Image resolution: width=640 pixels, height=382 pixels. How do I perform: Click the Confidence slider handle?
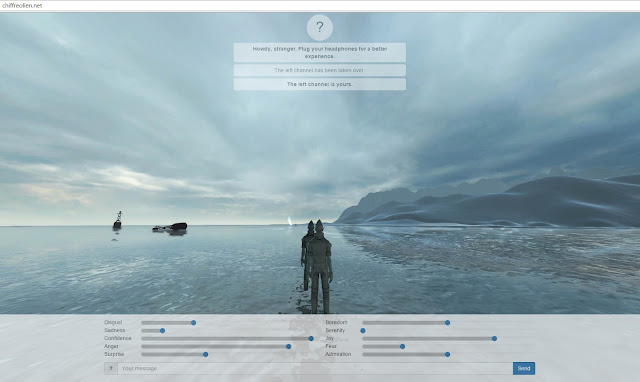311,338
